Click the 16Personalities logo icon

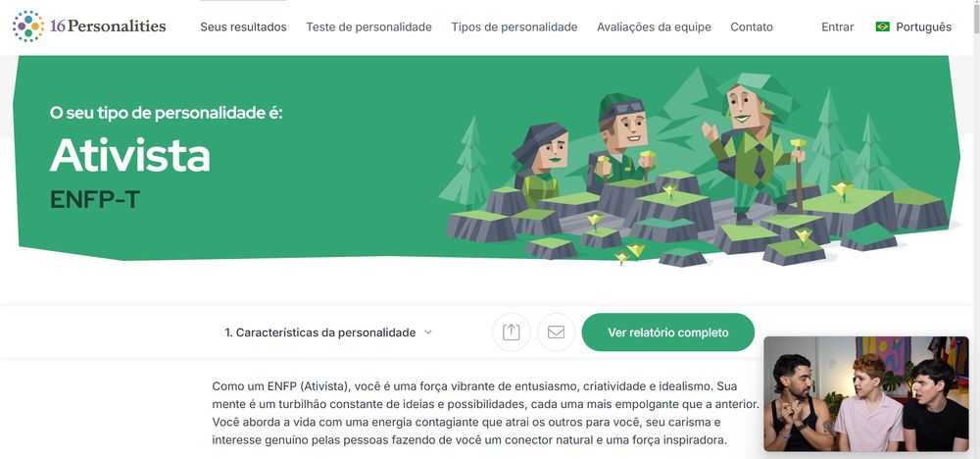tap(28, 26)
